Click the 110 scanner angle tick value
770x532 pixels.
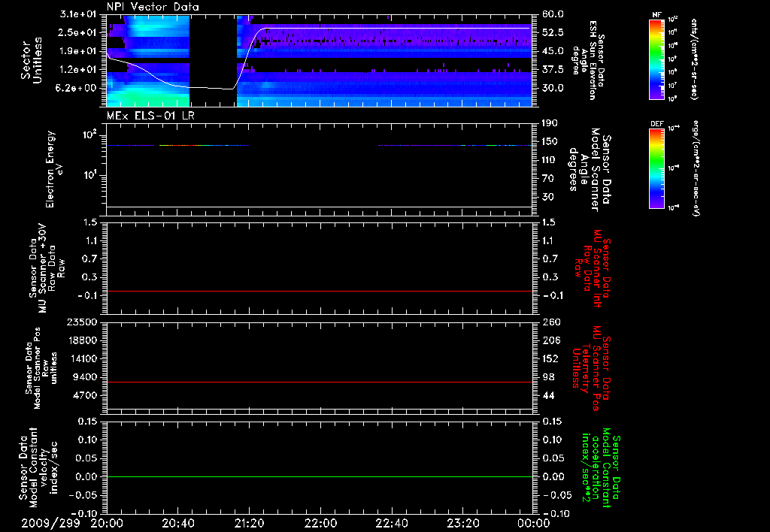550,160
